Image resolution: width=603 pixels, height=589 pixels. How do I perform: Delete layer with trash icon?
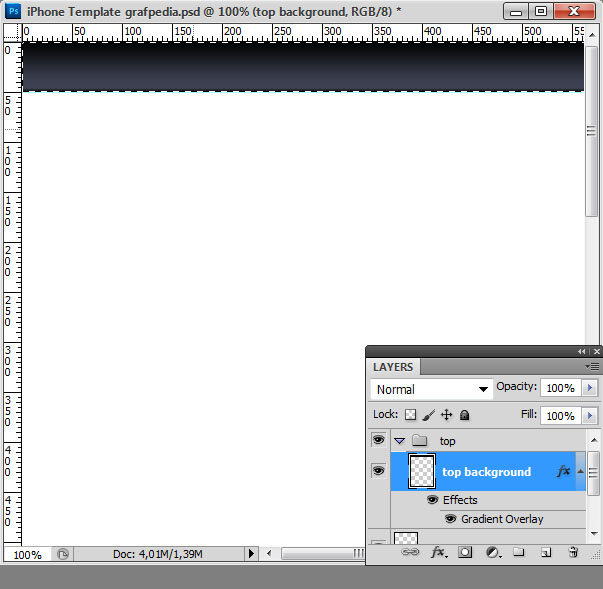tap(573, 552)
